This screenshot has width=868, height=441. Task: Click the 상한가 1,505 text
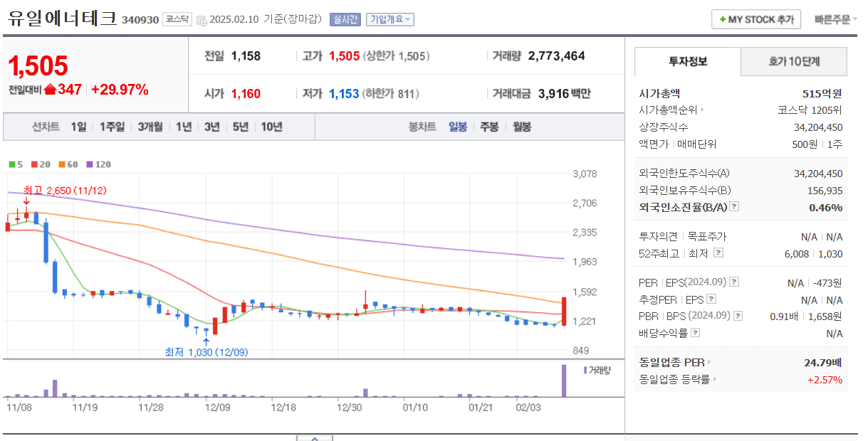tap(396, 56)
